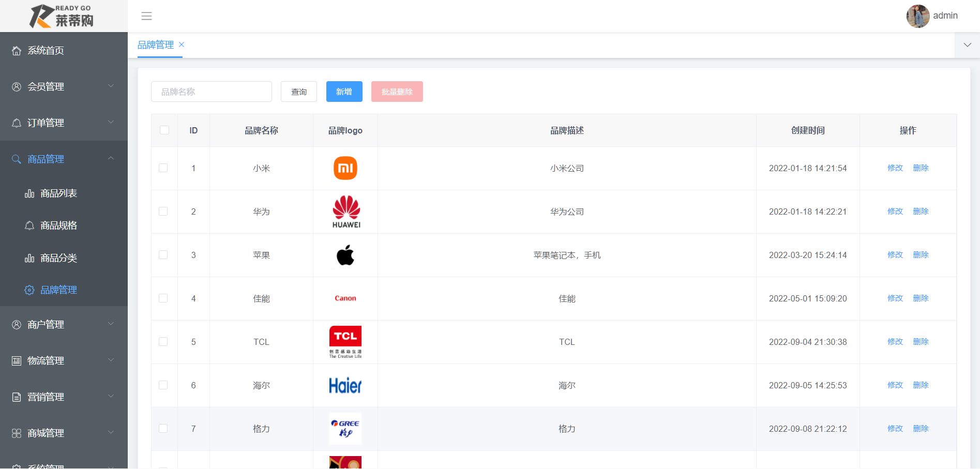Toggle the hamburger sidebar collapse icon
Image resolution: width=980 pixels, height=469 pixels.
[x=147, y=16]
